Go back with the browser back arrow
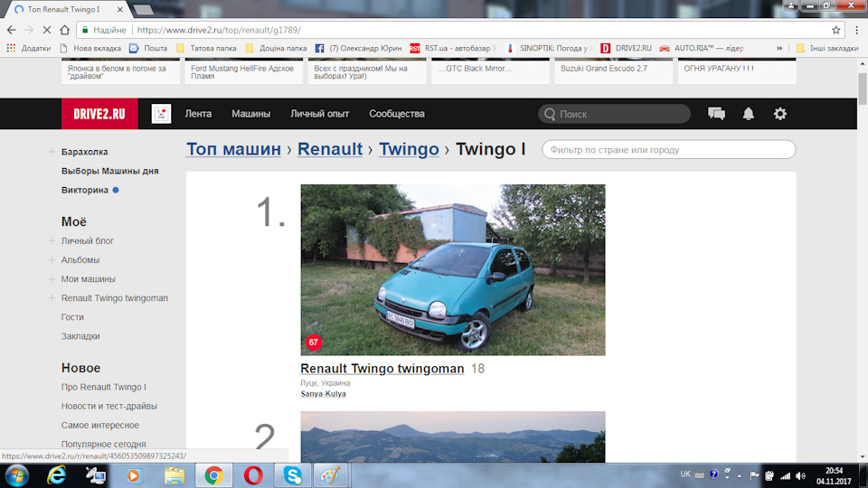Viewport: 868px width, 488px height. point(12,30)
